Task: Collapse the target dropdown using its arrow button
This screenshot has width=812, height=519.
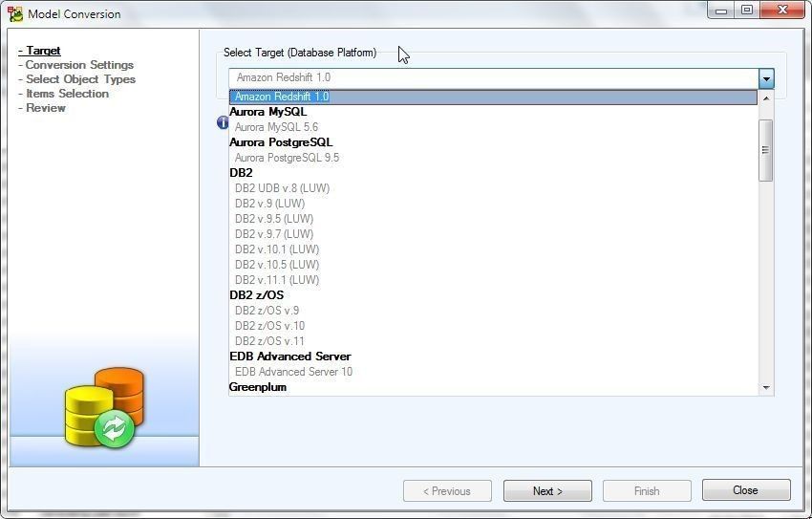Action: [x=766, y=78]
